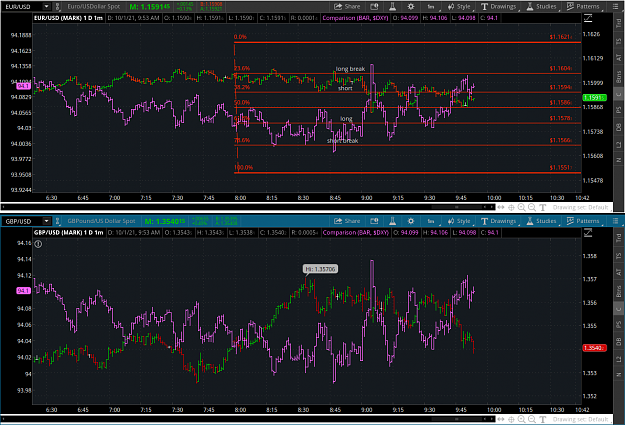Image resolution: width=625 pixels, height=425 pixels.
Task: Open the hamburger menu on GBP/USD chart
Action: pos(616,221)
